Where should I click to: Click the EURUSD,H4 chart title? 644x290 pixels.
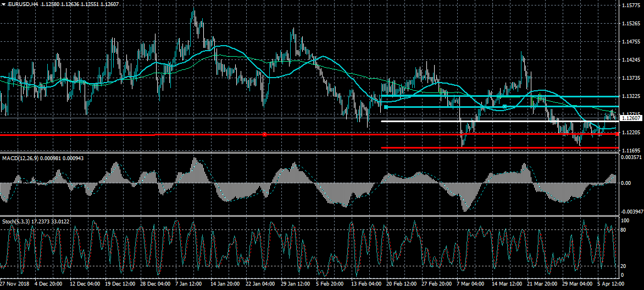tap(22, 4)
